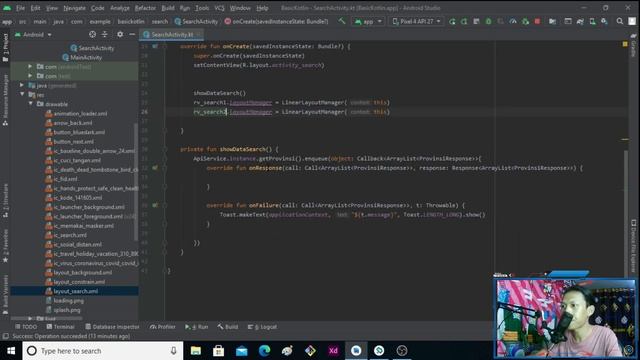Open the SDK Manager icon
Viewport: 640px width, 360px height.
pos(604,21)
